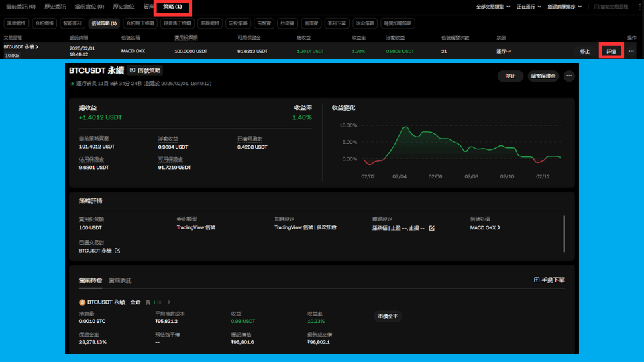The image size is (644, 362).
Task: Select the 智能套利 strategy filter
Action: click(x=72, y=23)
